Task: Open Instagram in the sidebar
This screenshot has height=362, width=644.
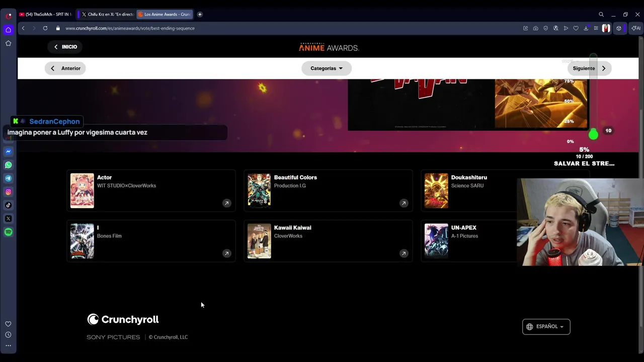Action: [x=8, y=192]
